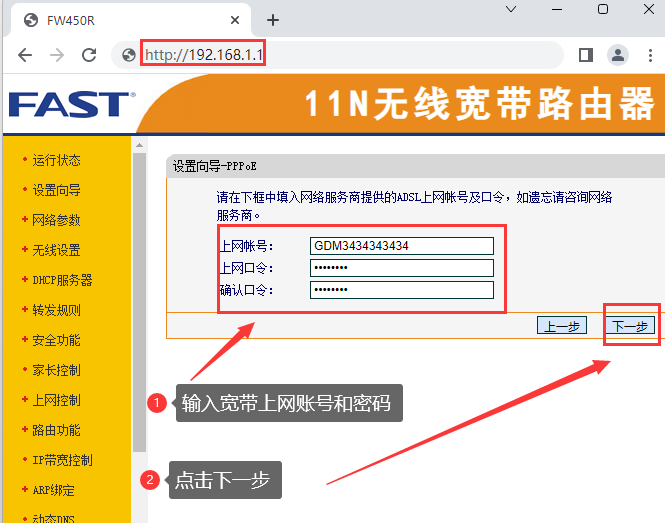Open the tab search chevron dropdown
Screen dimensions: 665x523
point(511,9)
